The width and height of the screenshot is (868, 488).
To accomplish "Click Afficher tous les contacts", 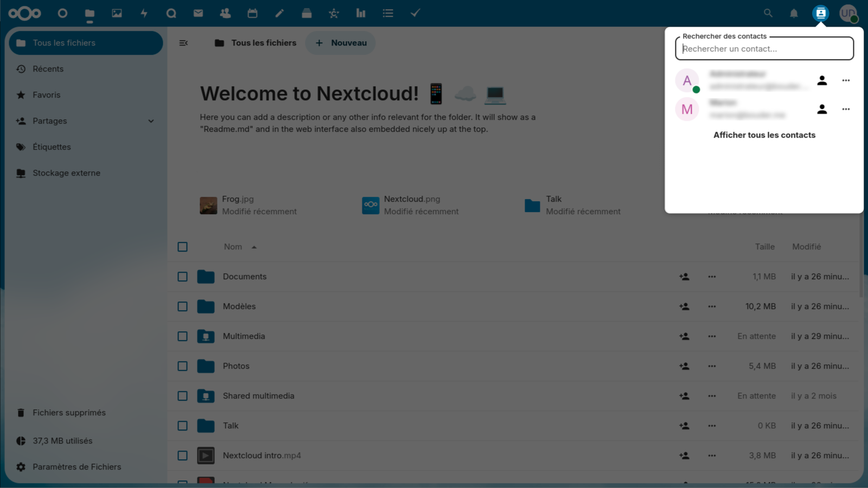I will pos(764,135).
